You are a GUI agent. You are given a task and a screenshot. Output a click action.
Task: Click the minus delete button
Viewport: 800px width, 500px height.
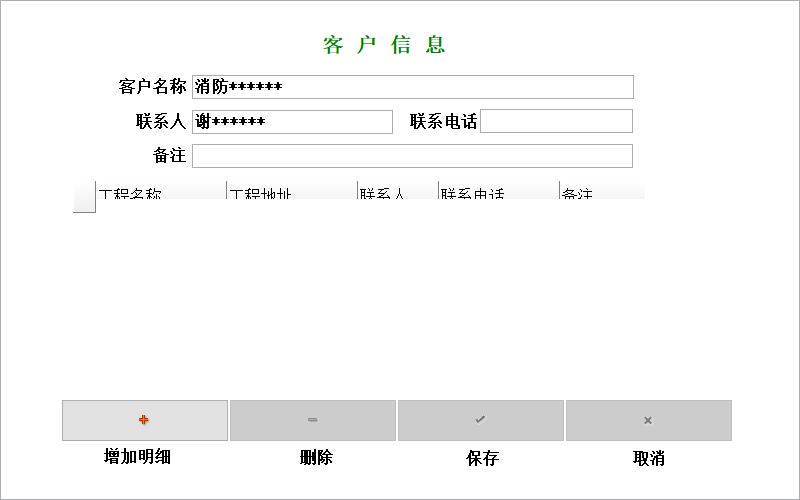pos(313,420)
